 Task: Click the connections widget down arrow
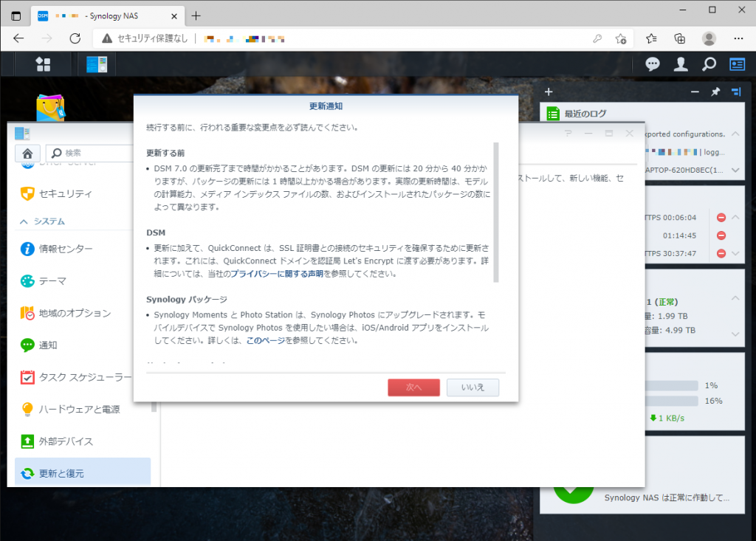click(x=735, y=253)
